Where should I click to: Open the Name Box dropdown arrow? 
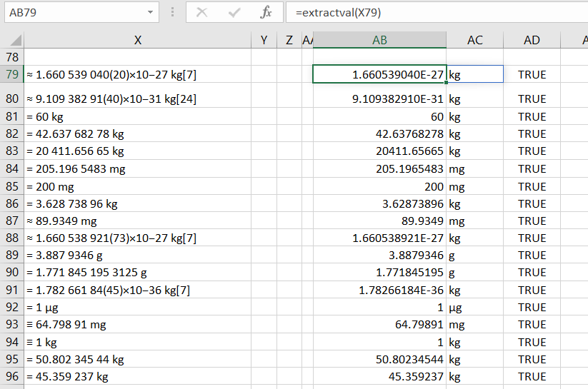tap(150, 12)
